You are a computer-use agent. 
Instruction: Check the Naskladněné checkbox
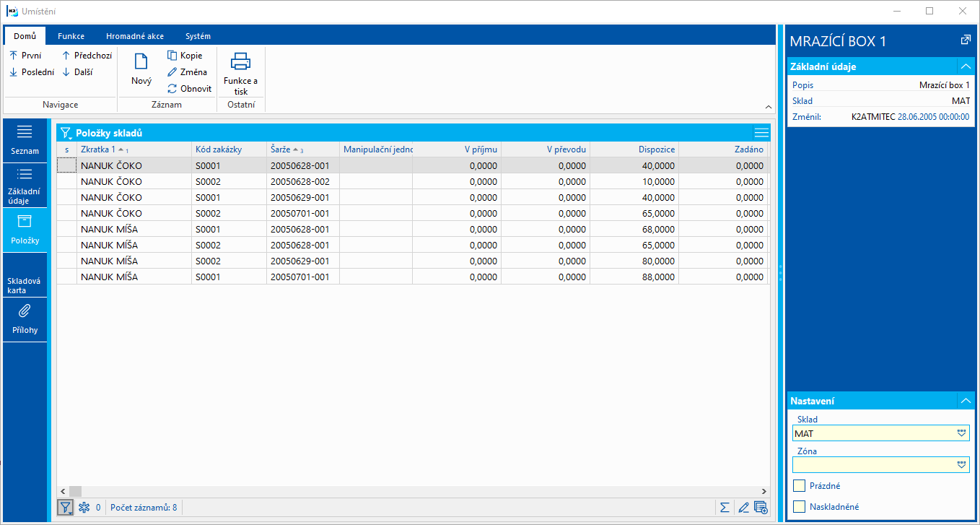pos(799,507)
